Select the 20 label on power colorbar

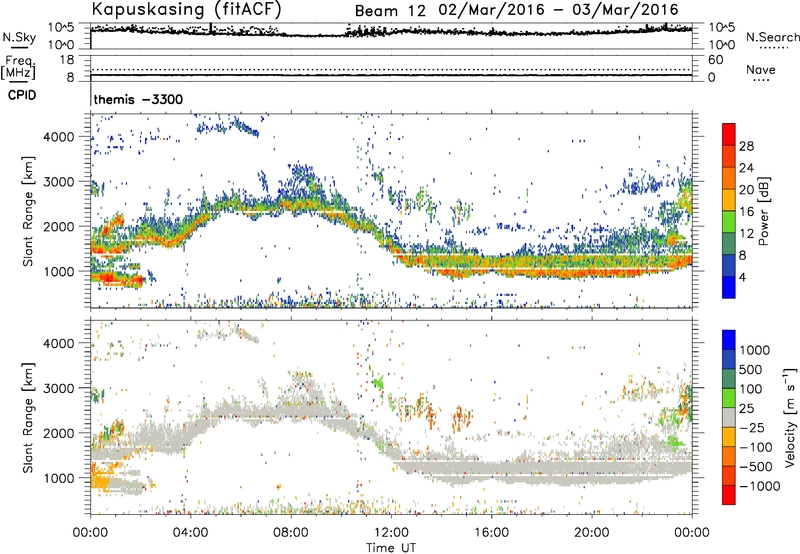click(x=746, y=190)
